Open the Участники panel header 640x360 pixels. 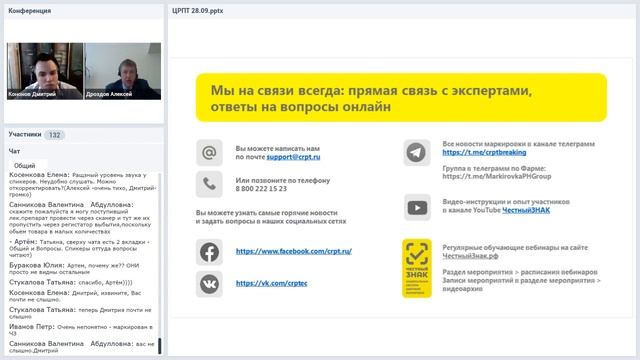click(x=25, y=134)
